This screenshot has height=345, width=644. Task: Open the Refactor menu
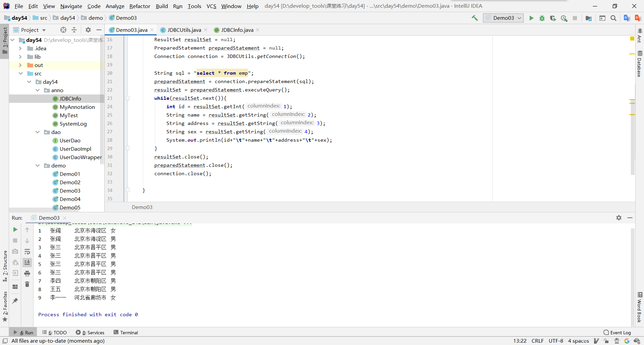(x=140, y=6)
